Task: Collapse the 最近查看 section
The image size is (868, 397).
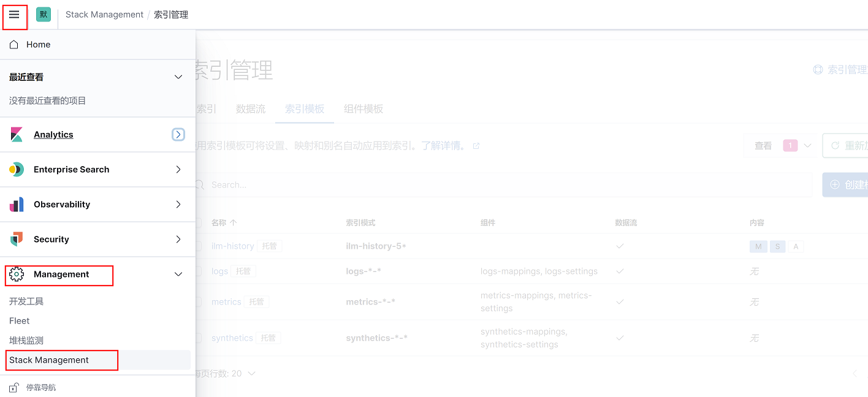Action: pos(178,77)
